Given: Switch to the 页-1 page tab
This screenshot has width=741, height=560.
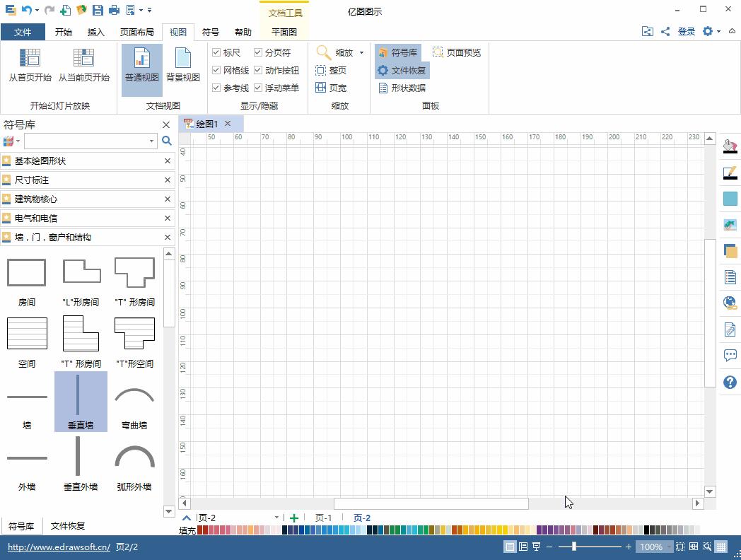Looking at the screenshot, I should pos(323,518).
